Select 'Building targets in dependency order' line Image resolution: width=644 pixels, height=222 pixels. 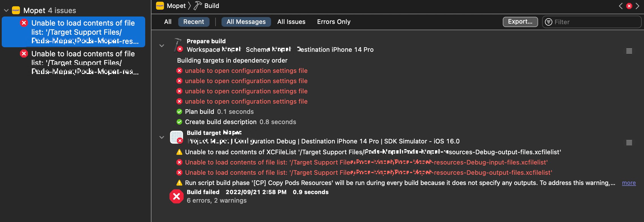click(232, 60)
